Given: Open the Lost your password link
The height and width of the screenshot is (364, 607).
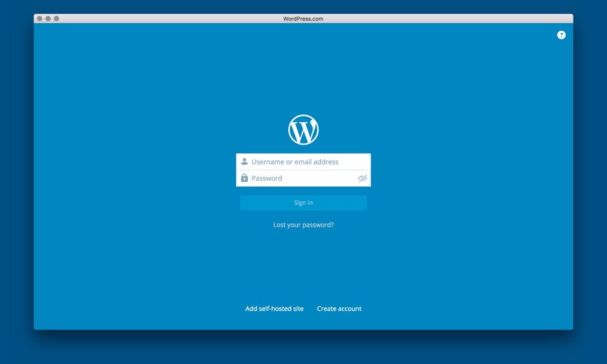Looking at the screenshot, I should [303, 224].
